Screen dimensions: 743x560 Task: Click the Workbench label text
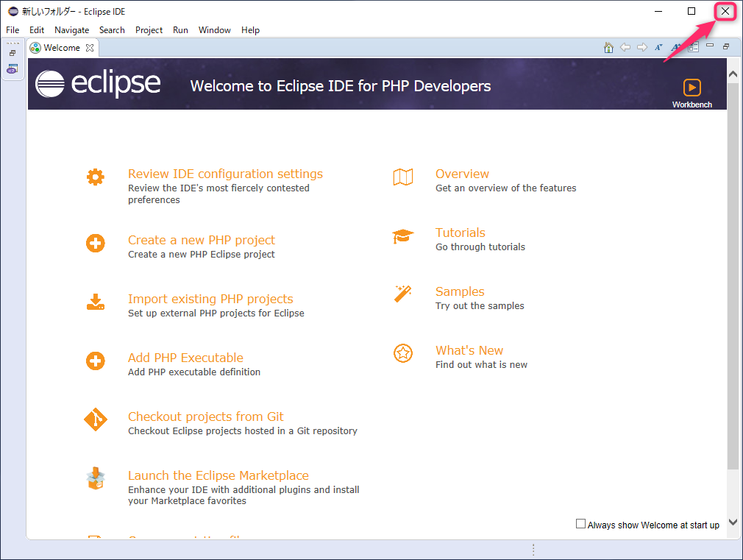tap(692, 104)
